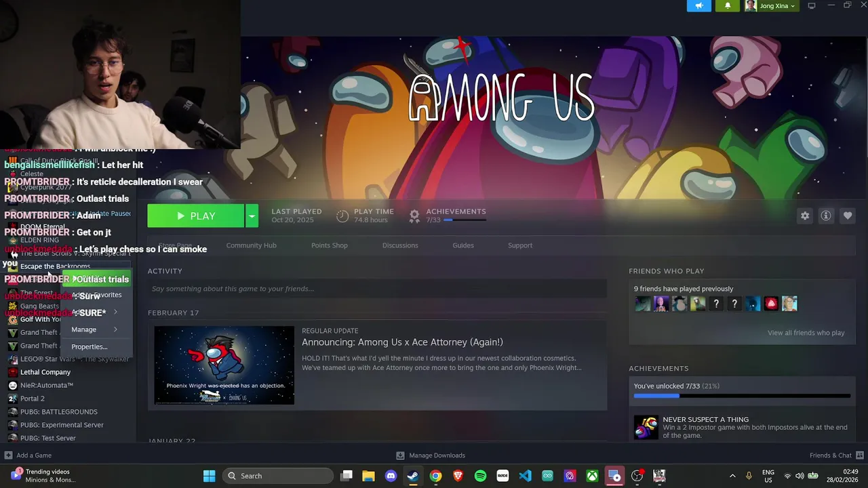Open the notifications bell
The width and height of the screenshot is (868, 488).
[728, 6]
